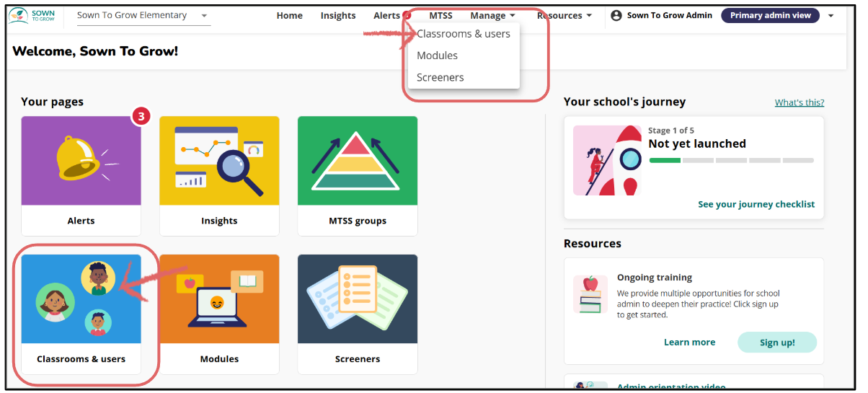Screen dimensions: 868x393
Task: Click the Admin orientation video title
Action: pos(671,388)
